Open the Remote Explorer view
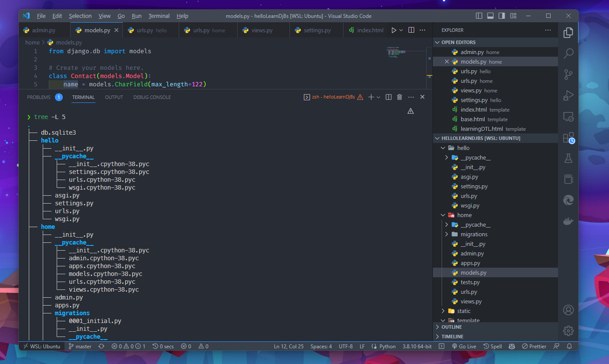The height and width of the screenshot is (364, 609). coord(568,116)
